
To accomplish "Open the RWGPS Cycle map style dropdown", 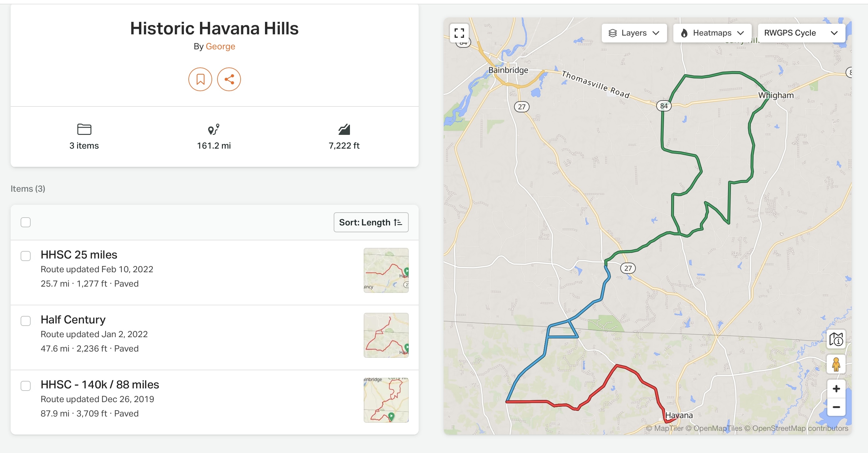I will click(x=801, y=33).
